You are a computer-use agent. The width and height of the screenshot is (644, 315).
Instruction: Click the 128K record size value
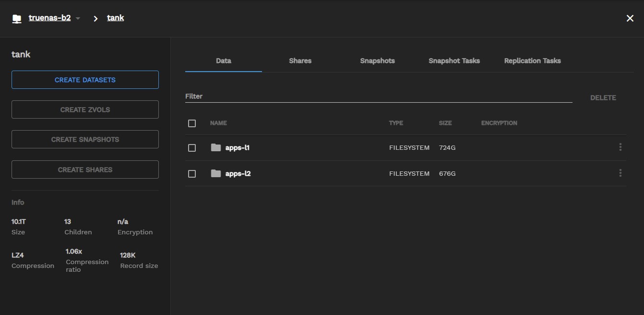tap(128, 255)
